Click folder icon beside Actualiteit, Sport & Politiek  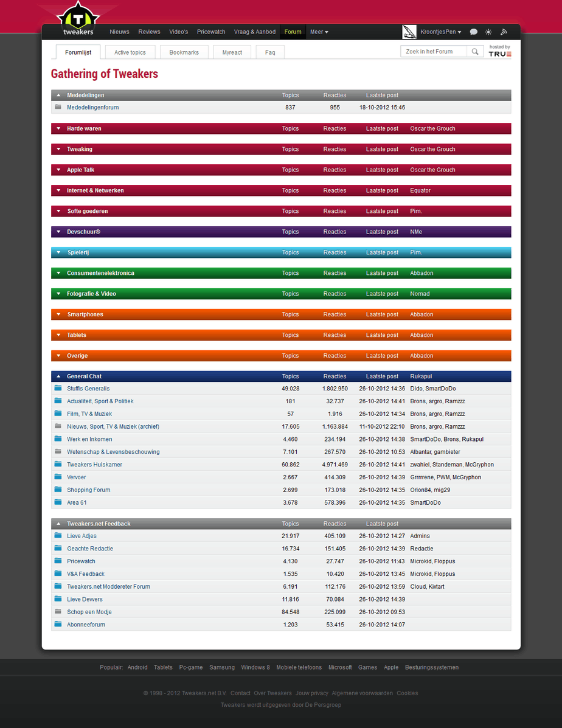(x=58, y=401)
